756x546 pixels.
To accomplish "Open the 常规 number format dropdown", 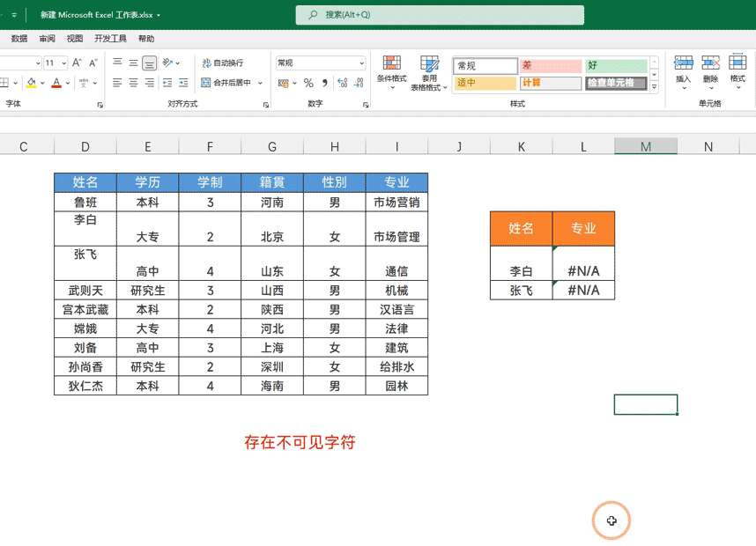I will click(361, 63).
